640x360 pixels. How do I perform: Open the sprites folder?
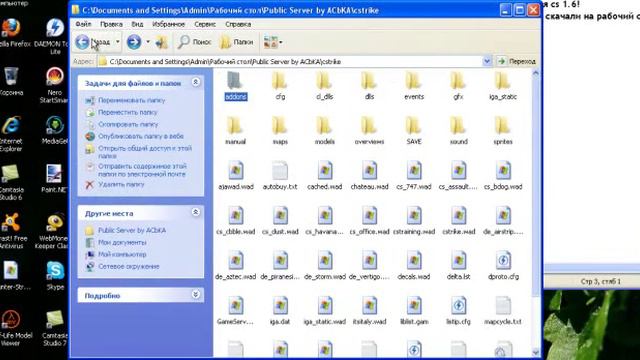pos(503,130)
